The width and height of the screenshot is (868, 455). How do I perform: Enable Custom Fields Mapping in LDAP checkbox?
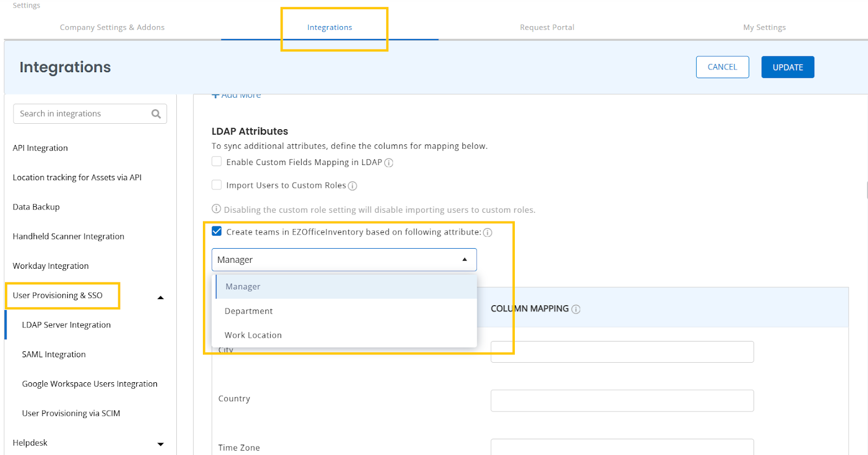click(x=216, y=162)
